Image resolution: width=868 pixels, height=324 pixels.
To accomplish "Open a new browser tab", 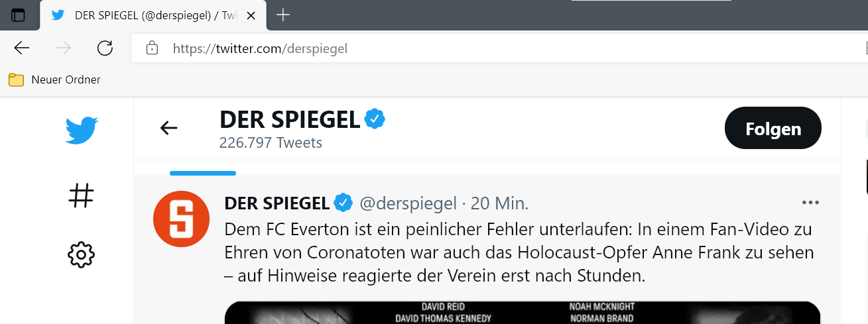I will point(283,15).
